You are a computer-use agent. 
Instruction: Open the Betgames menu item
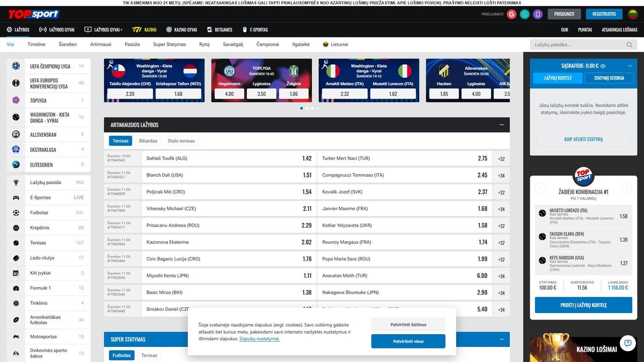click(219, 29)
